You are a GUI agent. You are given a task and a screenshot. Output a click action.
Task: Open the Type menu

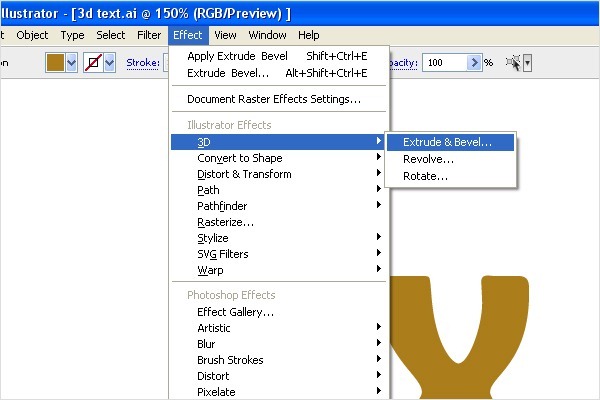[x=72, y=35]
